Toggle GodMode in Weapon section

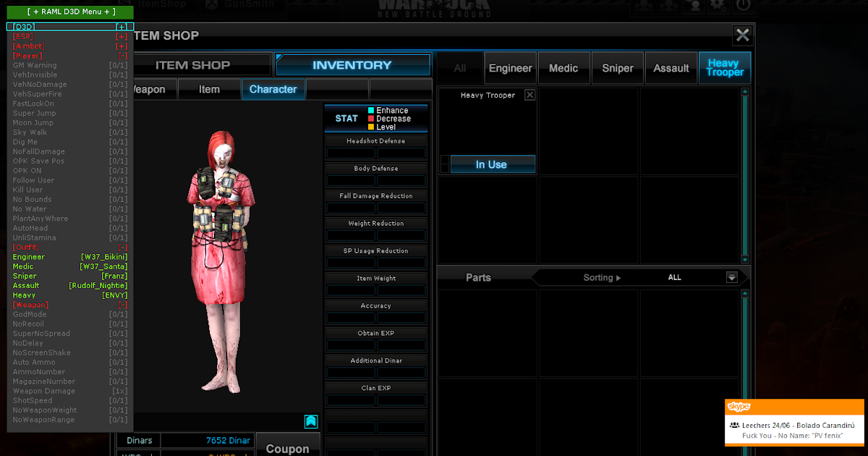tap(70, 314)
